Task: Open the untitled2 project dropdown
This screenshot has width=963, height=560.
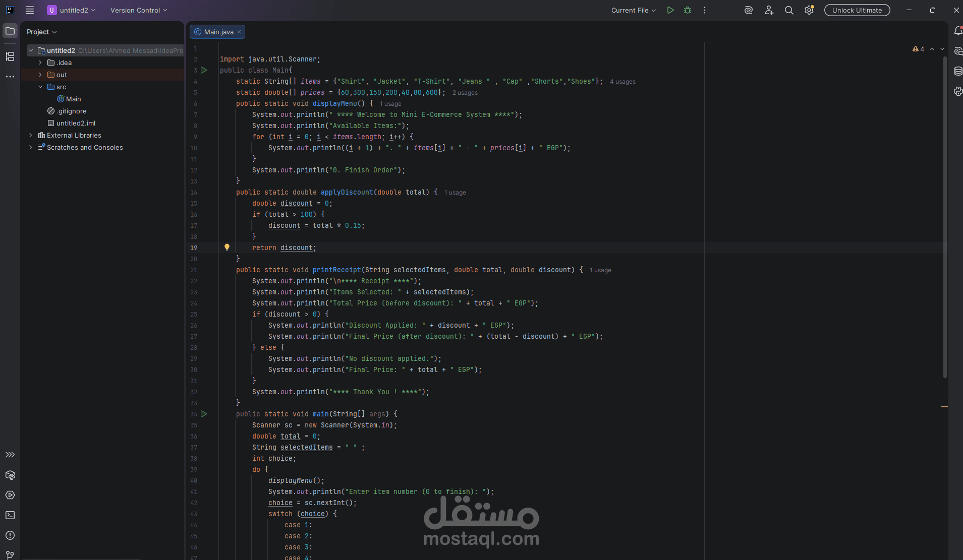Action: click(x=71, y=10)
